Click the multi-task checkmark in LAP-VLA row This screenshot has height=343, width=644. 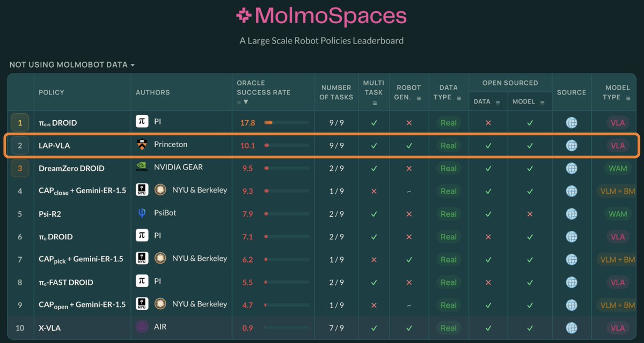pos(374,145)
